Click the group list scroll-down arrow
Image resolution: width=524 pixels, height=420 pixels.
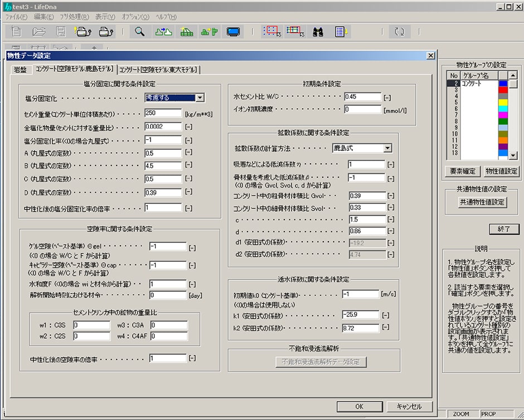[x=513, y=155]
